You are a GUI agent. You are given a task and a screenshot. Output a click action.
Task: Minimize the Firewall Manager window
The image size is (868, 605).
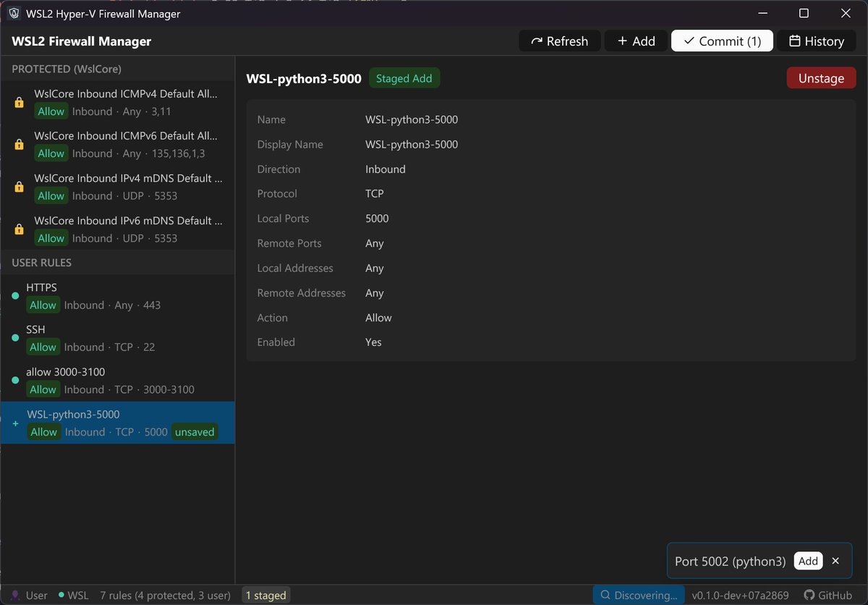[x=762, y=14]
